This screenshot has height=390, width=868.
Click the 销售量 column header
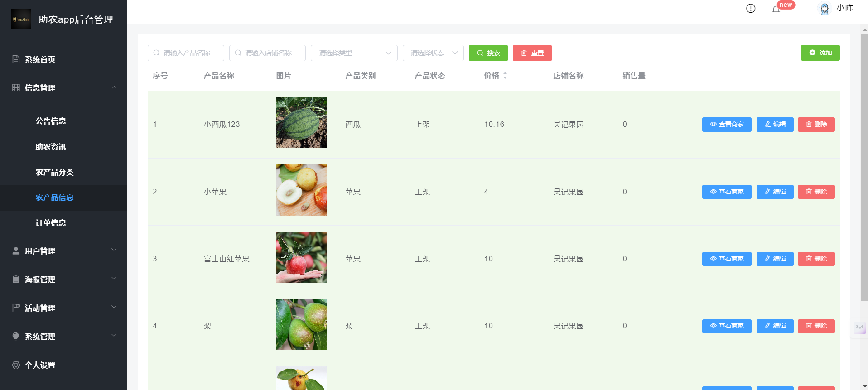634,76
